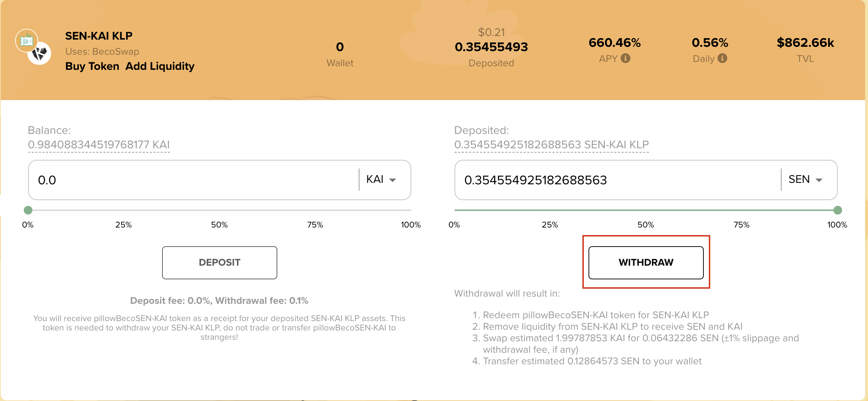Open the Buy Token link
Viewport: 868px width, 401px height.
(x=92, y=66)
